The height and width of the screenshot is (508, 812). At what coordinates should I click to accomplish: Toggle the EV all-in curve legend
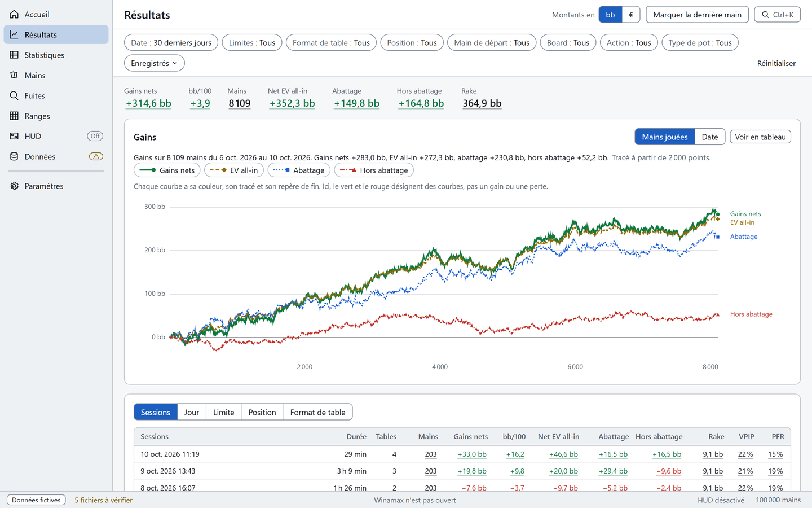point(234,170)
